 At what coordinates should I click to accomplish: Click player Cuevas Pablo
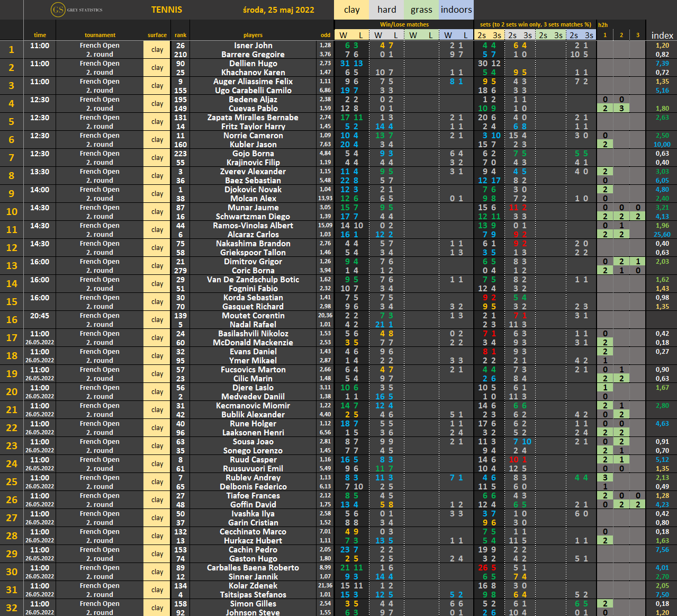point(253,109)
